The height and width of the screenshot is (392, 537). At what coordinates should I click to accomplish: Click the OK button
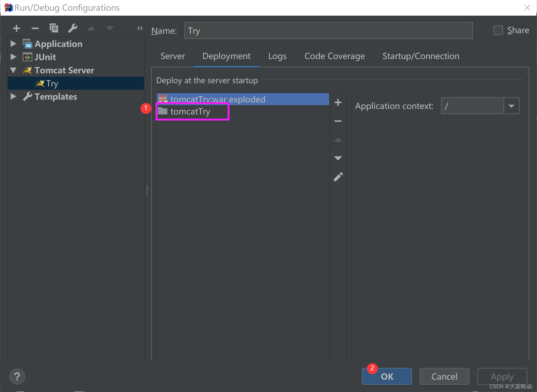(x=387, y=376)
